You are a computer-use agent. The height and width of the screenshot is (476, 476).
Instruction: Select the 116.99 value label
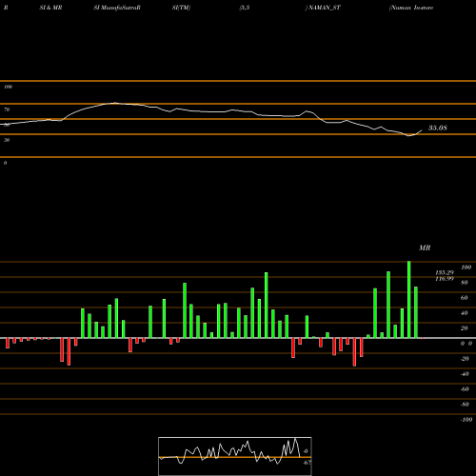click(x=445, y=279)
